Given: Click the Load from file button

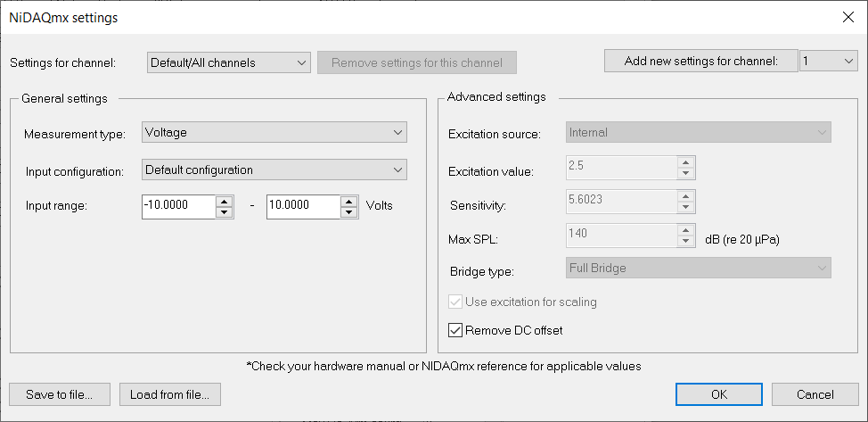Looking at the screenshot, I should (x=169, y=394).
